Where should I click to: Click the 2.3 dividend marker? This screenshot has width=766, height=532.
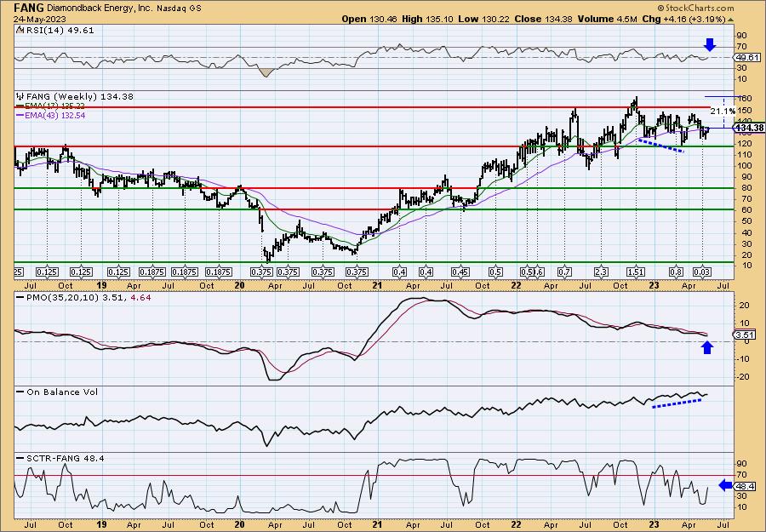(x=601, y=272)
